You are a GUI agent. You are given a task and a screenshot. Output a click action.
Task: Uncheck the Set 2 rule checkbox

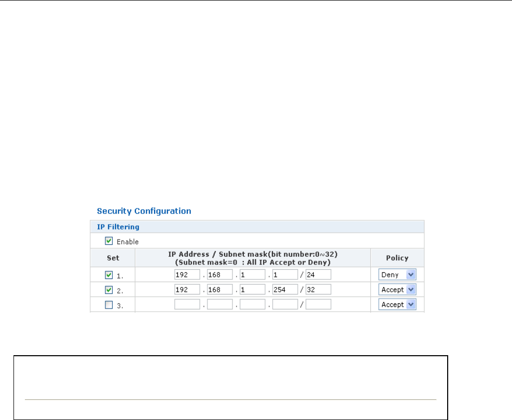109,290
